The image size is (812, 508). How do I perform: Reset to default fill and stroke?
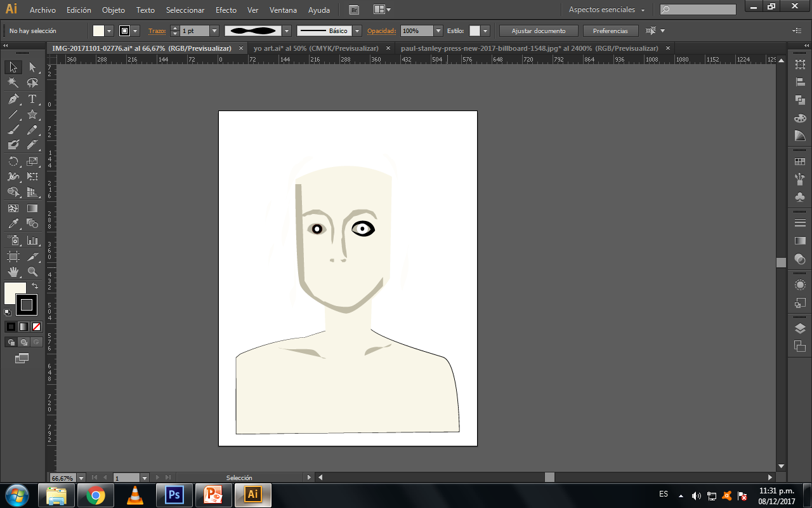pyautogui.click(x=8, y=312)
